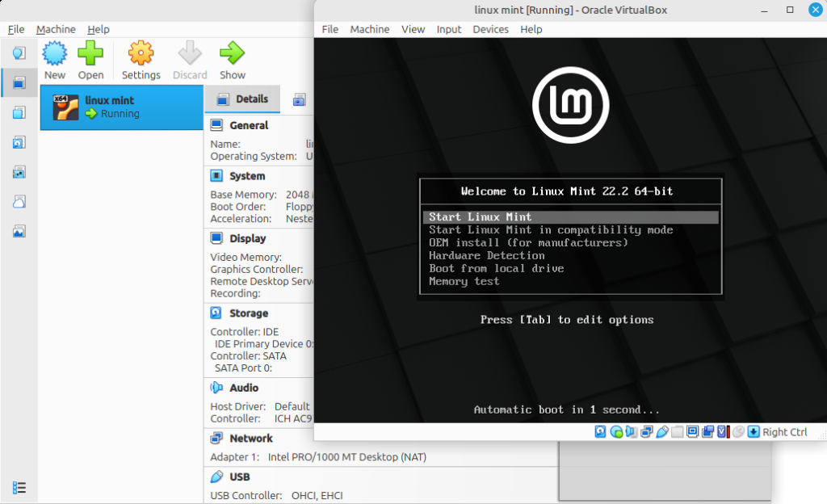Click the Storage section header link
The height and width of the screenshot is (504, 827).
[248, 313]
